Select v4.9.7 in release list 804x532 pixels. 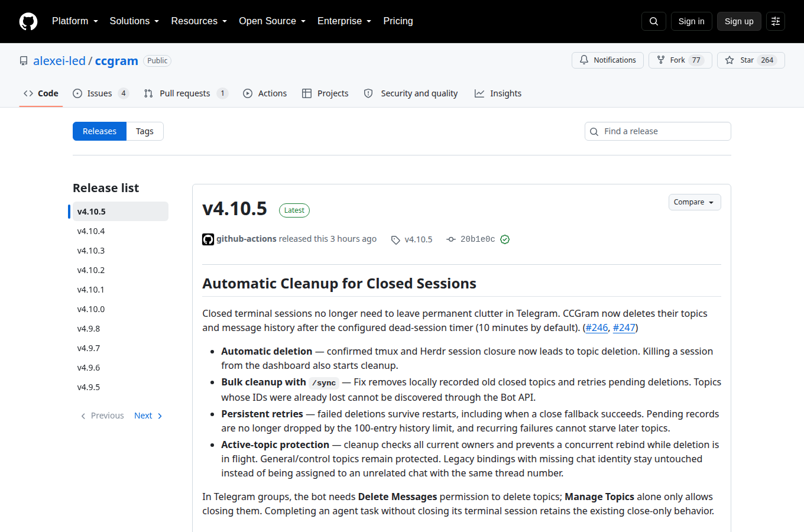pos(120,348)
